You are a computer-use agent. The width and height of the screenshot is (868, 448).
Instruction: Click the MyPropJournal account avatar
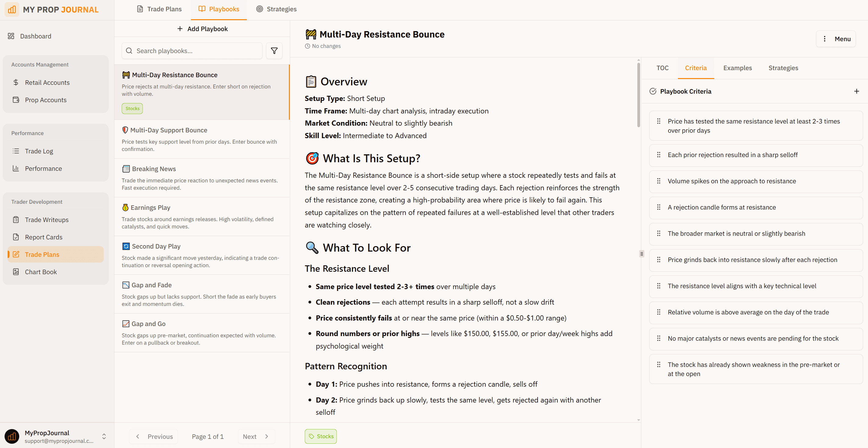click(12, 436)
